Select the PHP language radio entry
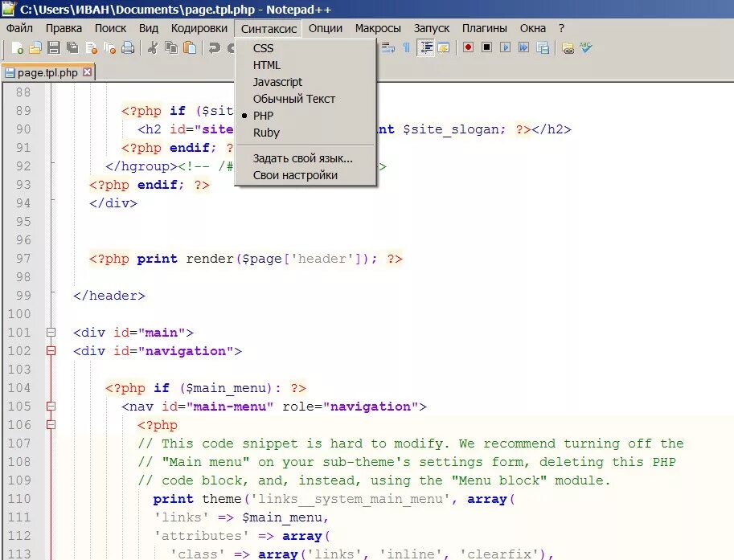Viewport: 734px width, 560px height. [x=263, y=116]
